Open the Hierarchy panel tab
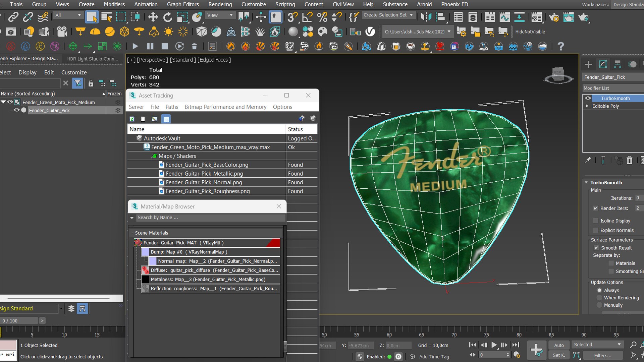Screen dimensions: 644x362 tap(618, 64)
